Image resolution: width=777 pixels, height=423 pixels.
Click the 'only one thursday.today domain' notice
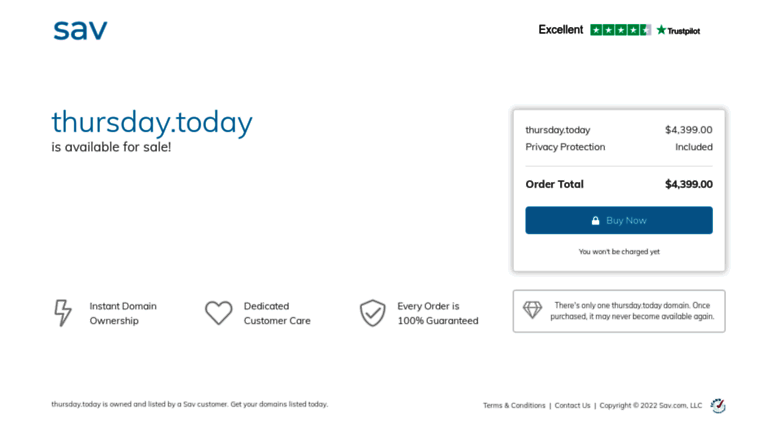pos(632,311)
